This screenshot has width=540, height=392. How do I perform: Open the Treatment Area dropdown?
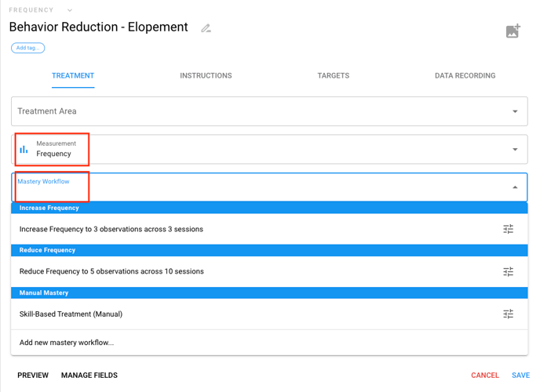[515, 111]
